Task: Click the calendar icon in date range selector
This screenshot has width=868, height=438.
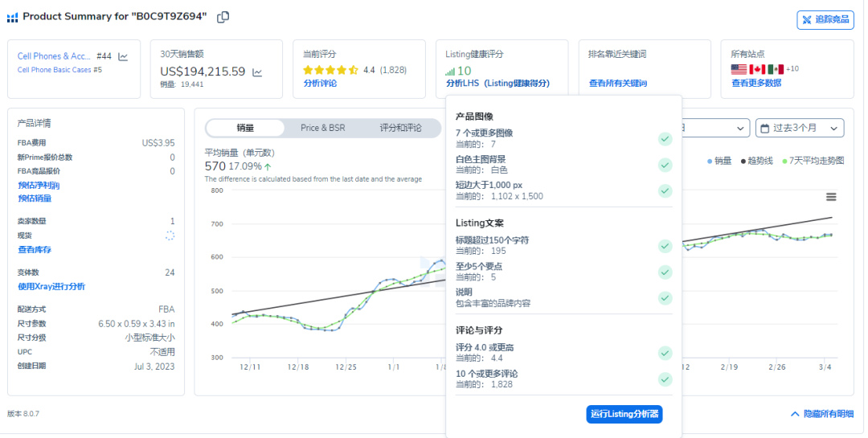Action: pos(764,129)
